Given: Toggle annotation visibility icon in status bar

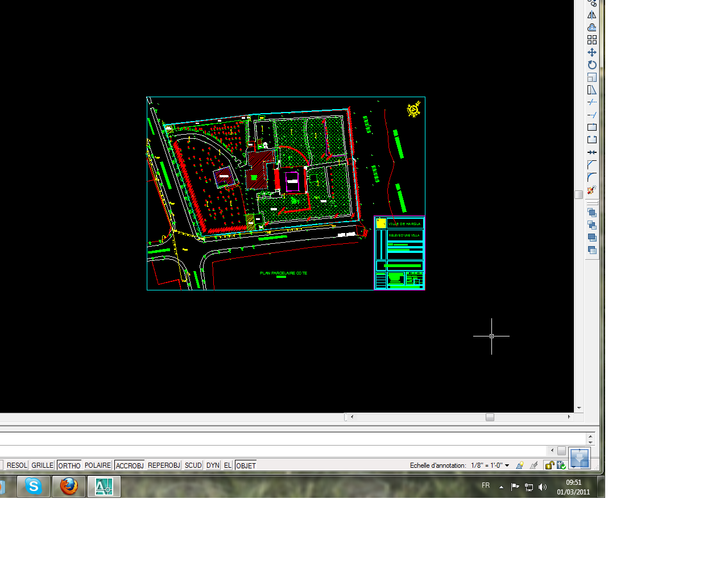Looking at the screenshot, I should click(520, 465).
